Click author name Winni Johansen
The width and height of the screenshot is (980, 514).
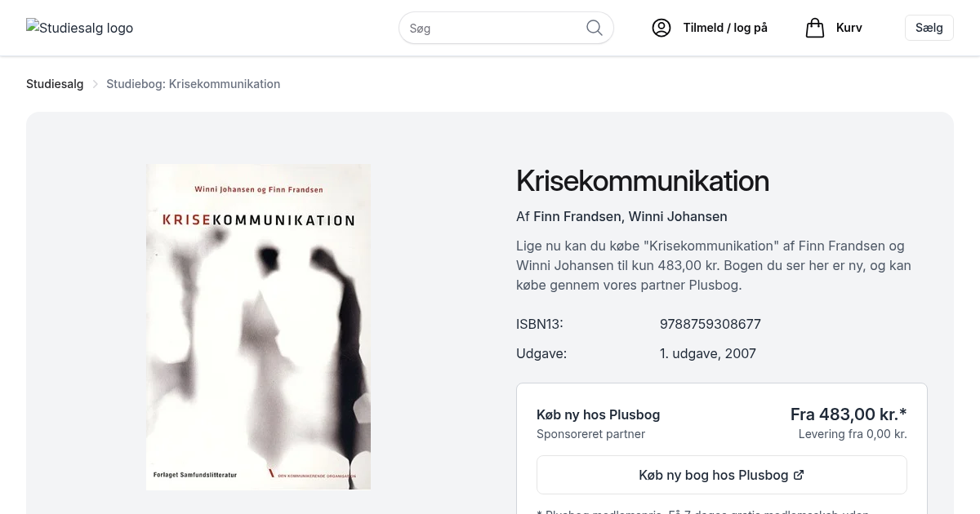point(677,216)
